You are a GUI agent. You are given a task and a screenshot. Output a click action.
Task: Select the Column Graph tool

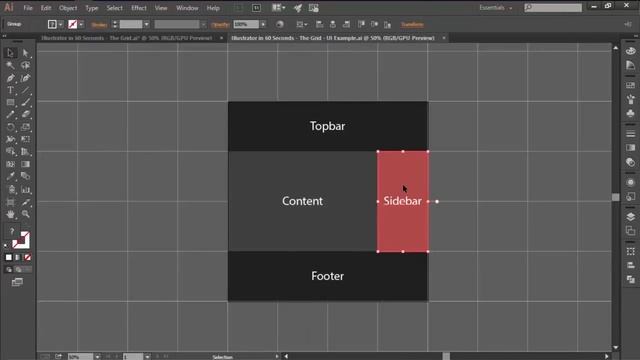coord(25,190)
